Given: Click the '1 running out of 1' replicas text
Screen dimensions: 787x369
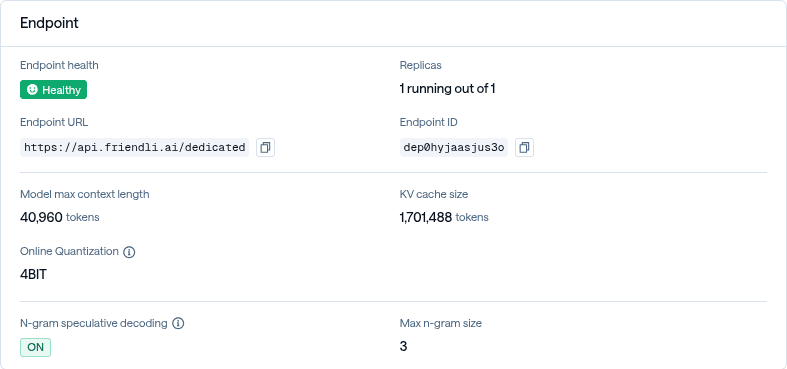Looking at the screenshot, I should pyautogui.click(x=448, y=89).
